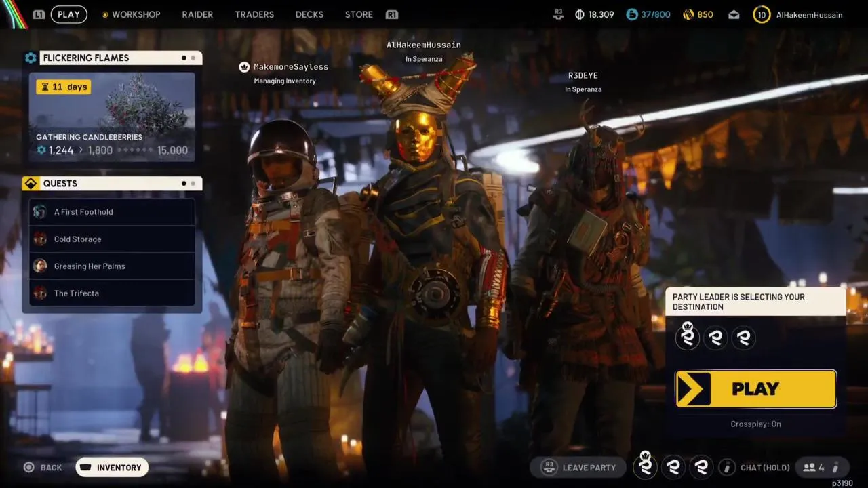Screen dimensions: 868x488
Task: Click the party members icon showing 4
Action: [x=809, y=467]
